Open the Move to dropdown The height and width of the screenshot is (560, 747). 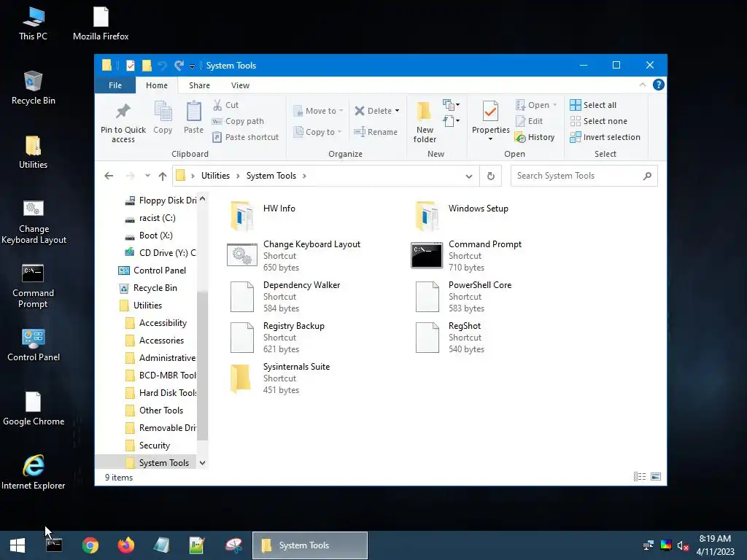[x=318, y=111]
